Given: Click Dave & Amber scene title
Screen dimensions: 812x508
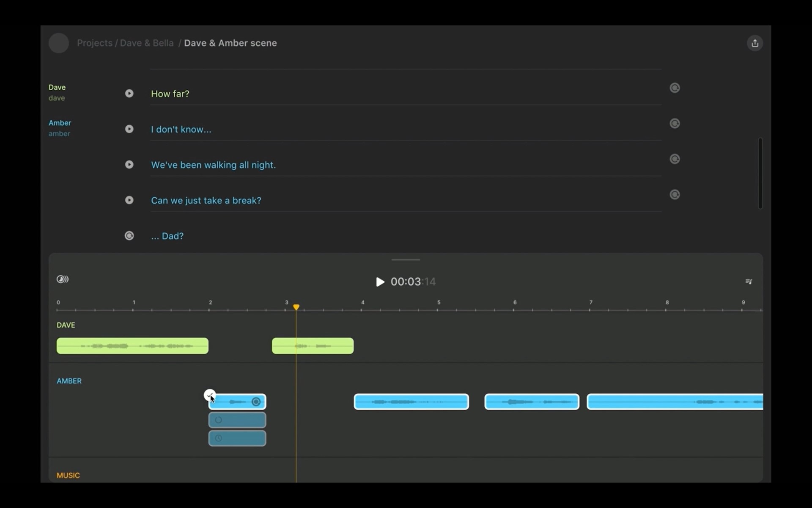Looking at the screenshot, I should tap(230, 43).
